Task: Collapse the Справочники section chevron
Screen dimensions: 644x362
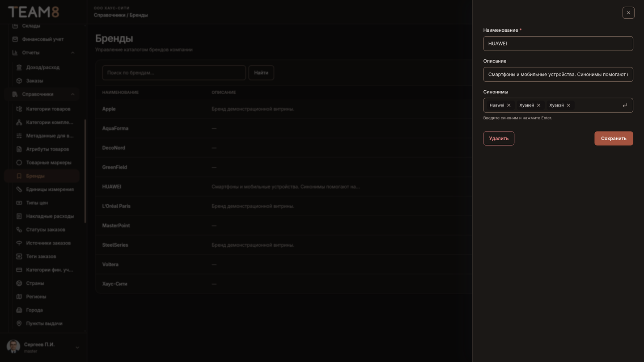Action: [x=73, y=94]
